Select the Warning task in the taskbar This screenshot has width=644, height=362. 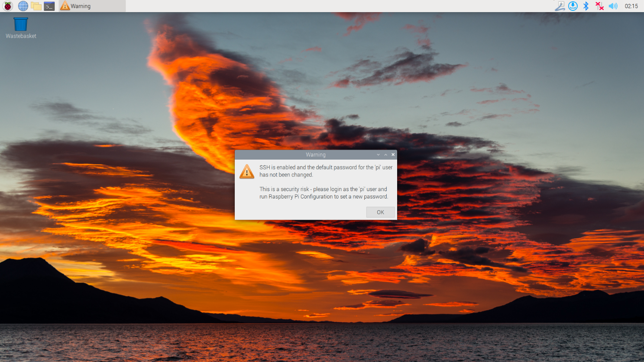pos(92,6)
